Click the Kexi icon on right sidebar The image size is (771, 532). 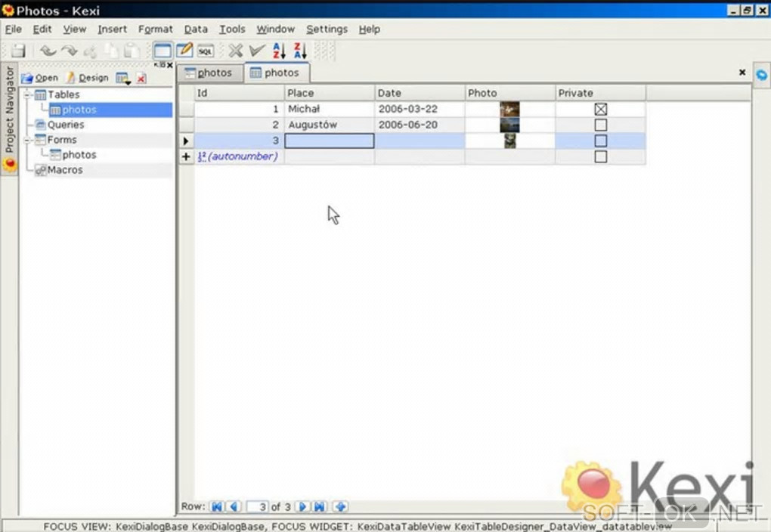[x=762, y=75]
